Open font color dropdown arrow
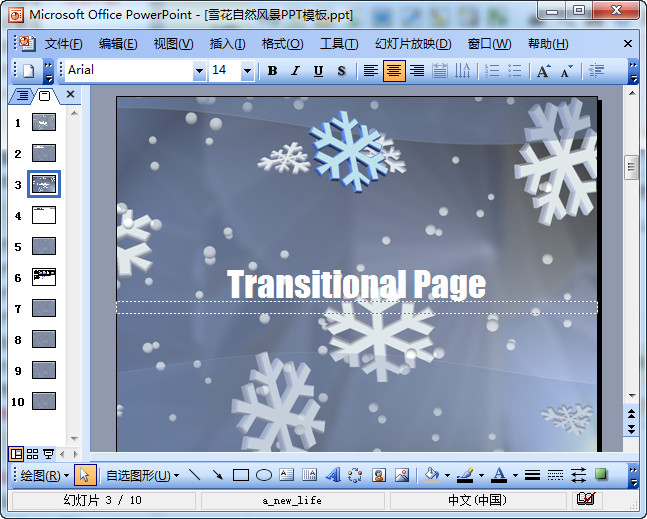This screenshot has height=519, width=647. click(x=515, y=476)
